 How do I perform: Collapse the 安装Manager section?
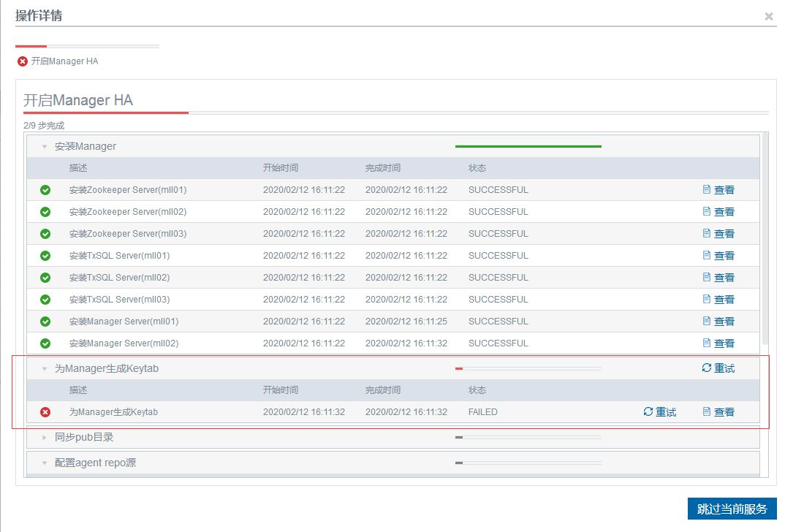tap(45, 147)
